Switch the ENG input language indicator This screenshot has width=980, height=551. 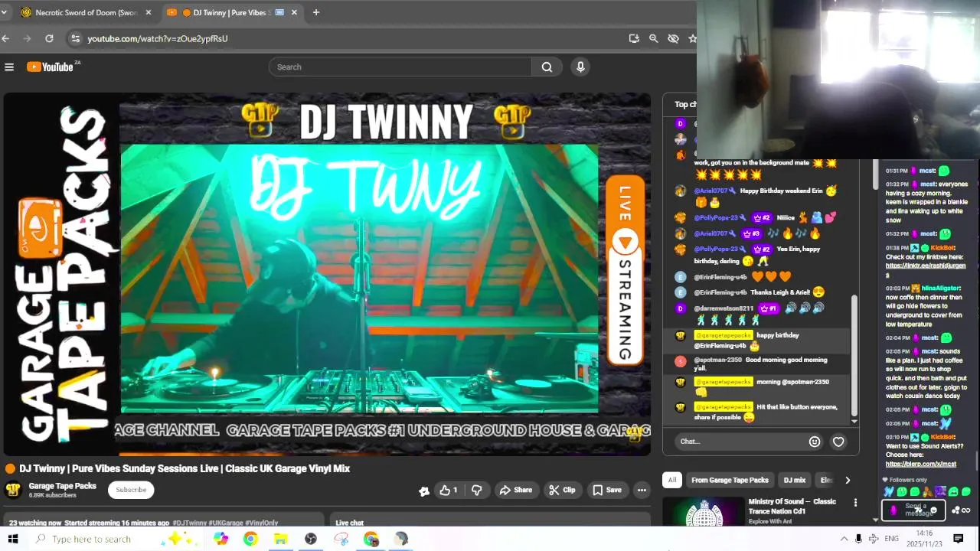click(891, 539)
